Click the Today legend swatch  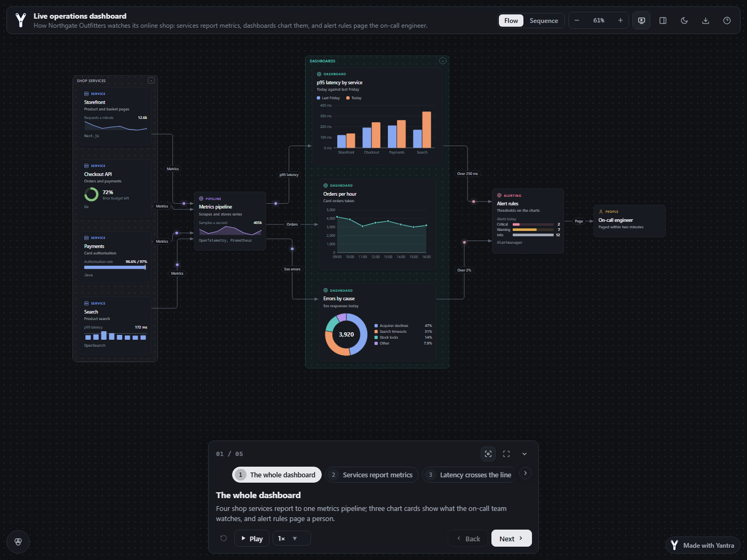coord(348,98)
